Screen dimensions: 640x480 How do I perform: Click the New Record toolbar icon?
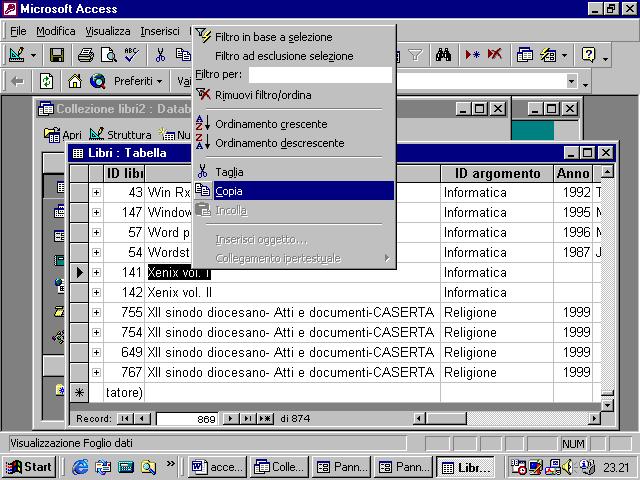click(472, 55)
